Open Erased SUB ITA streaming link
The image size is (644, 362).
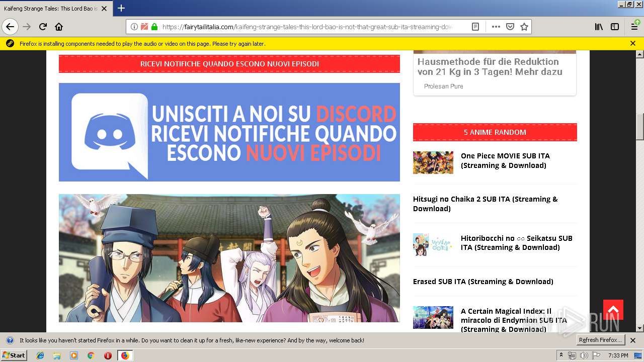tap(483, 282)
